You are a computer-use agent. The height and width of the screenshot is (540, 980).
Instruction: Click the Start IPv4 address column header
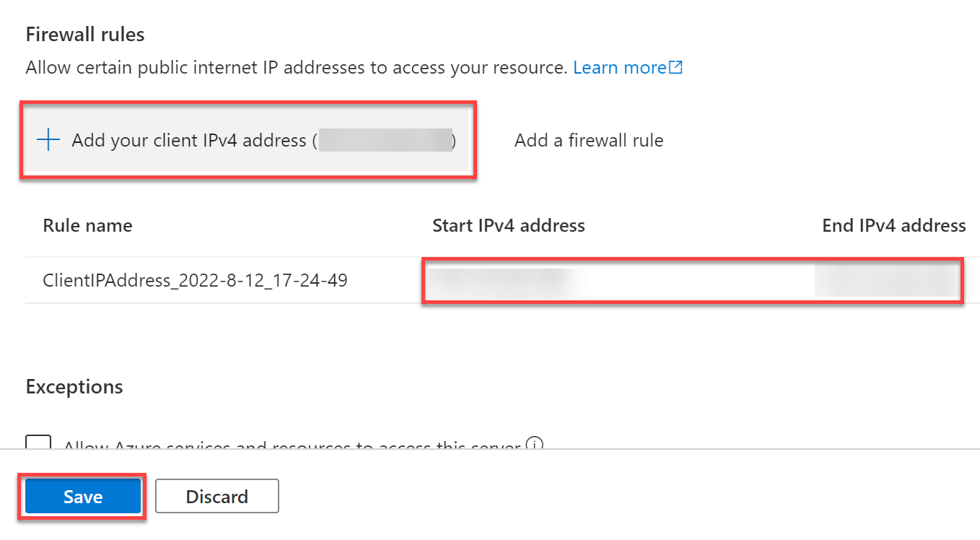509,225
